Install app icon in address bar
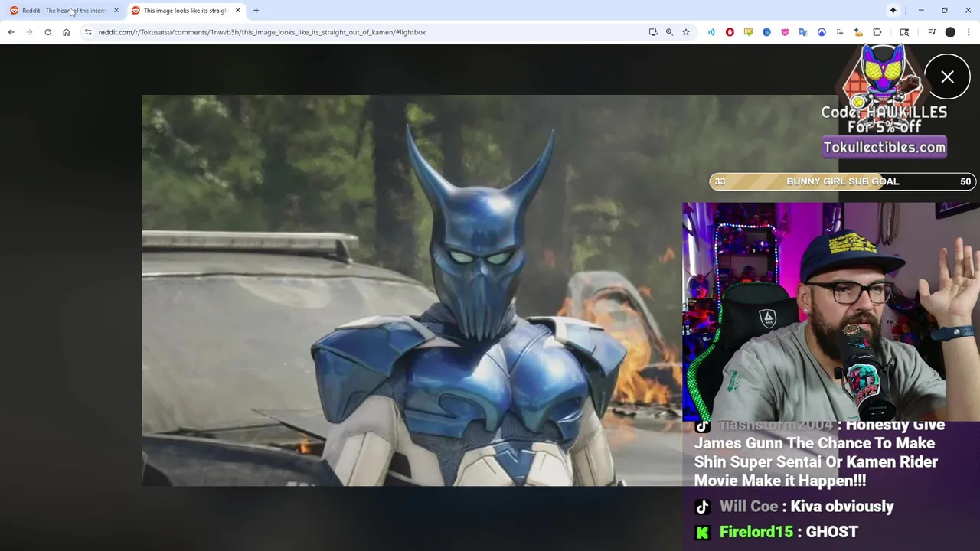 [x=652, y=32]
